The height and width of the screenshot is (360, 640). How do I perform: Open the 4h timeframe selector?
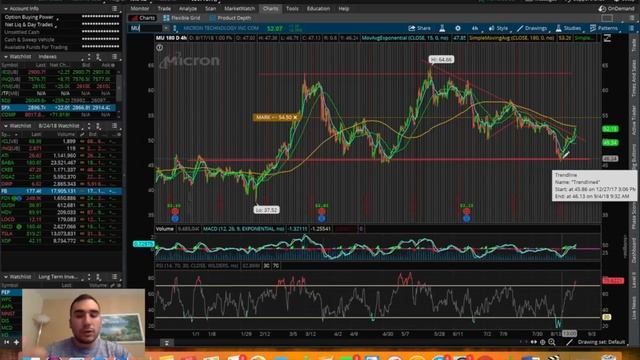(475, 28)
